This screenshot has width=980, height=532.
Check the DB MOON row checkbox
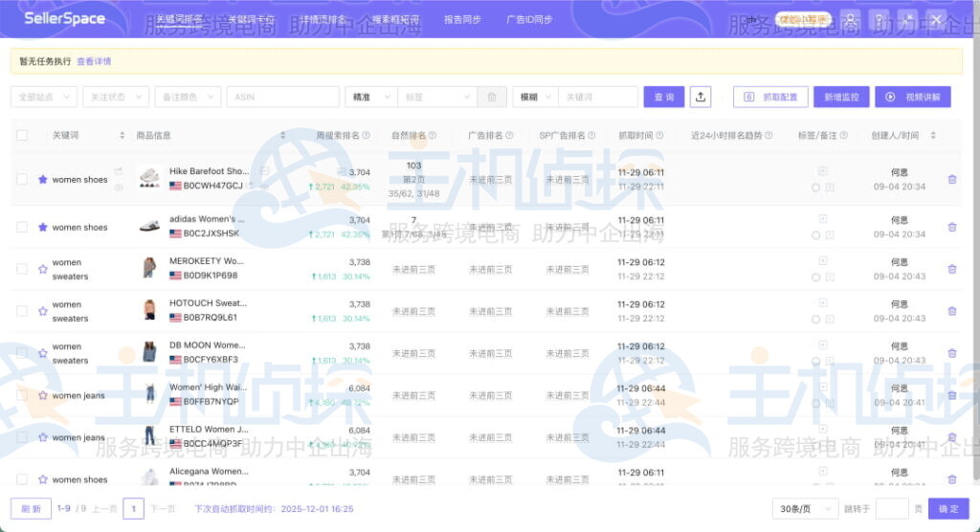22,353
